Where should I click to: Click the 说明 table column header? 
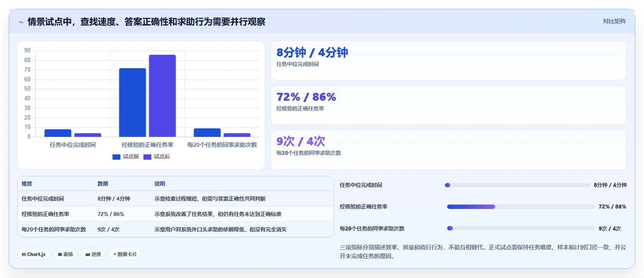click(x=160, y=184)
